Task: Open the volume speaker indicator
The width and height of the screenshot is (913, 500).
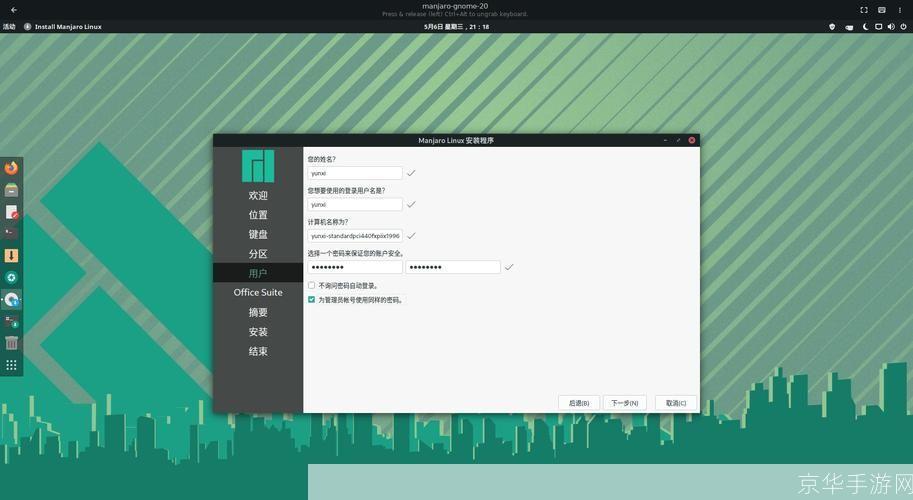Action: click(891, 27)
